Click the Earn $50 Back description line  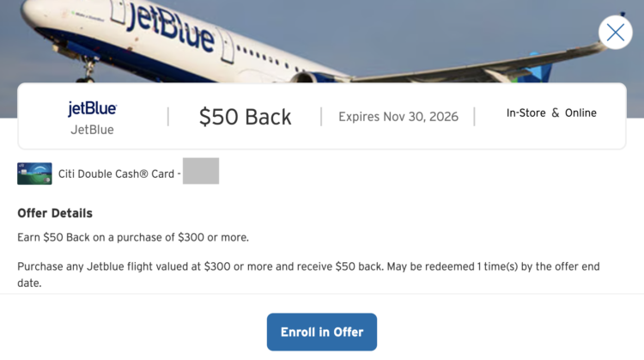tap(133, 237)
